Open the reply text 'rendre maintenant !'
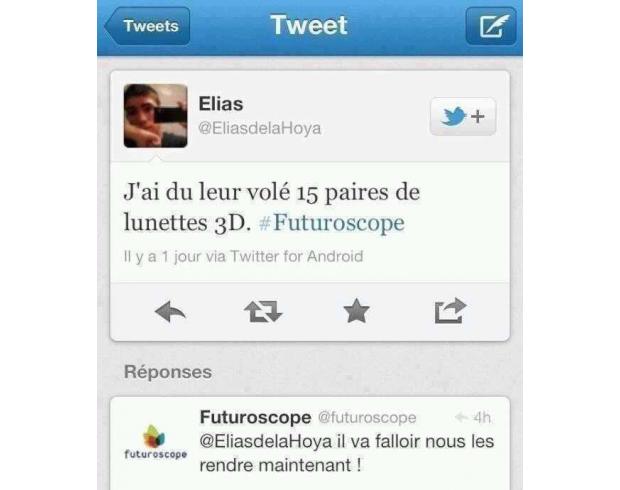Viewport: 620px width, 490px height. pos(280,465)
